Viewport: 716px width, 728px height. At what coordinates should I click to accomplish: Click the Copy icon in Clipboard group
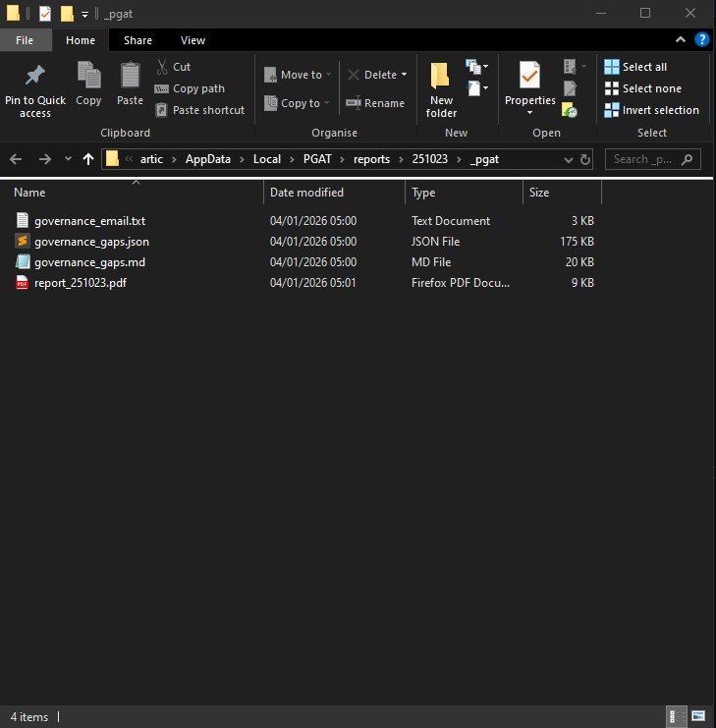[x=88, y=77]
